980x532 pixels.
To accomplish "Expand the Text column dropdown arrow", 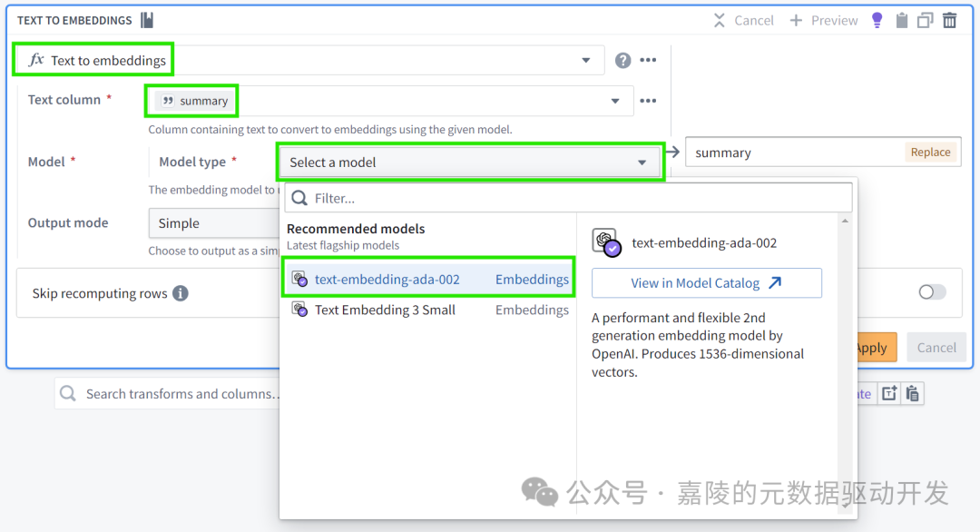I will (x=615, y=101).
